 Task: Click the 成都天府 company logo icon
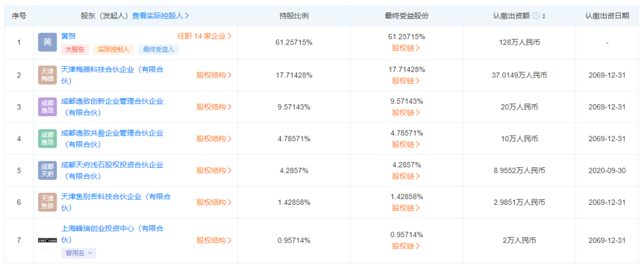point(47,170)
